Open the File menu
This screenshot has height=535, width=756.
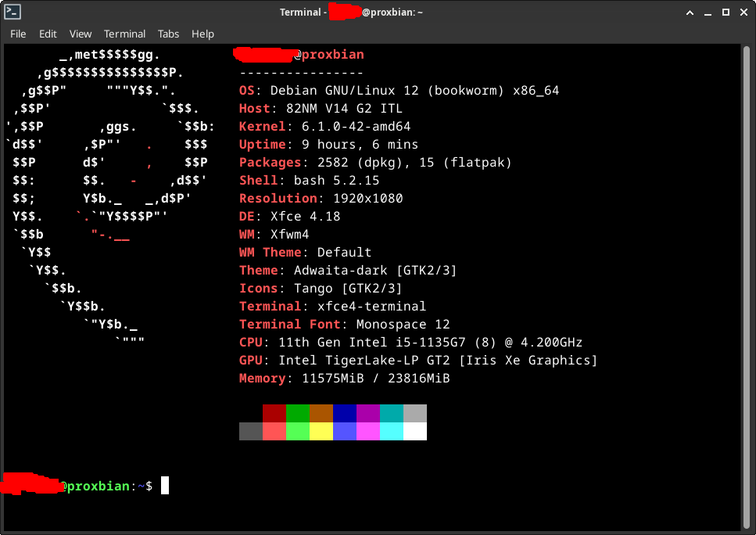click(18, 34)
